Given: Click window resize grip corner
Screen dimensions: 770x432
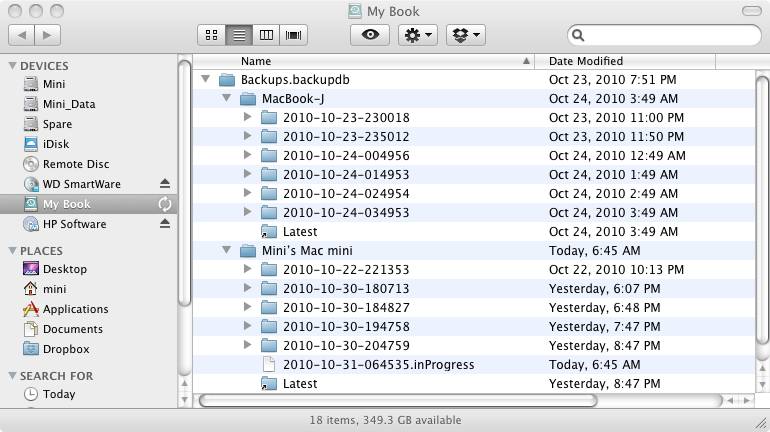Looking at the screenshot, I should (x=763, y=423).
